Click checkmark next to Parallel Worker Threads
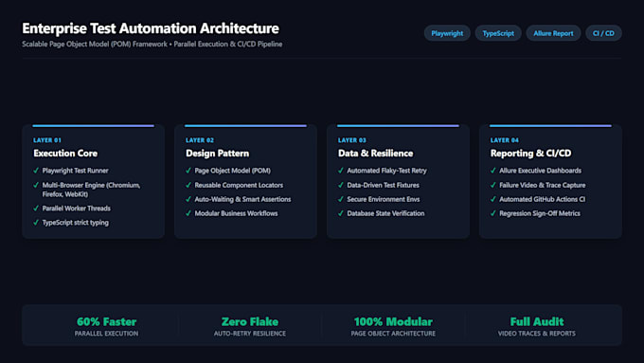 click(36, 208)
